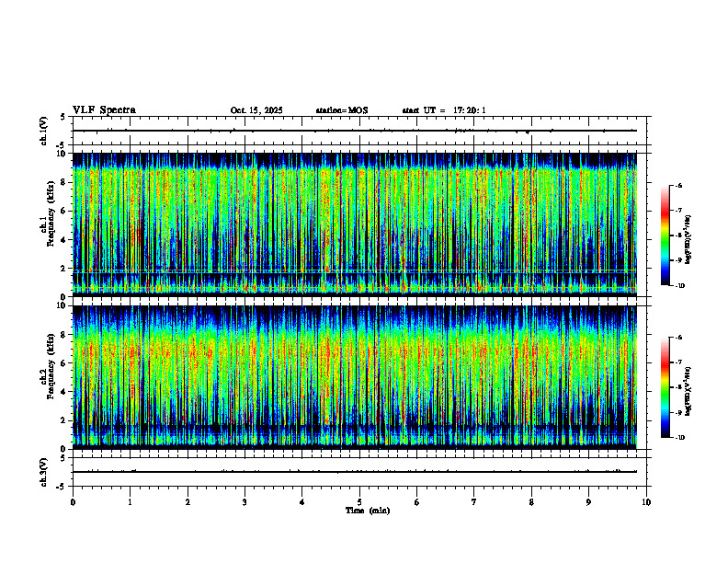Click the "-10" label on ch.2 color bar
This screenshot has height=563, width=728.
point(679,438)
